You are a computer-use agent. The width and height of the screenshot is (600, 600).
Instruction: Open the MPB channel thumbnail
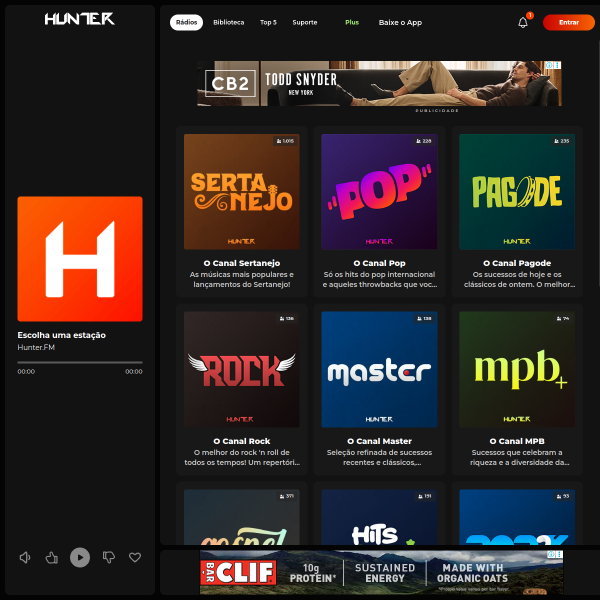point(517,369)
